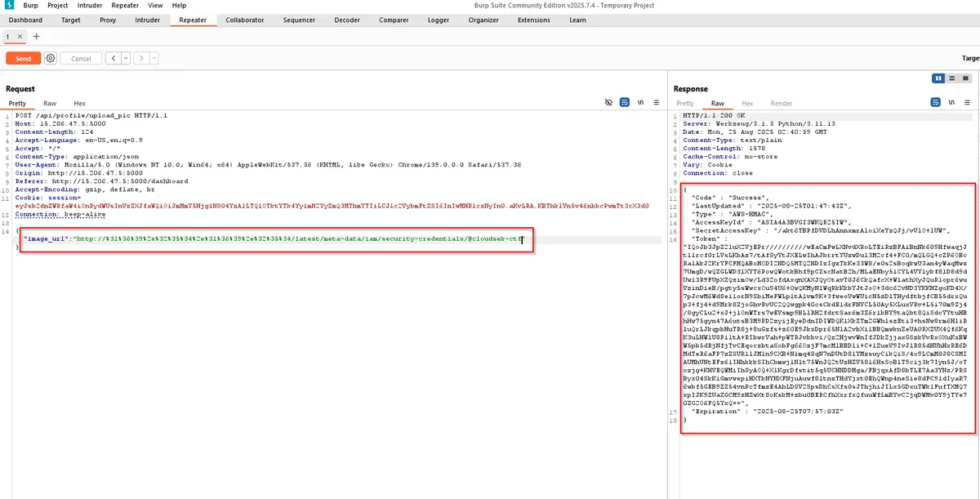Screen dimensions: 980x499
Task: Toggle show \n newlines in Request panel
Action: (x=641, y=103)
